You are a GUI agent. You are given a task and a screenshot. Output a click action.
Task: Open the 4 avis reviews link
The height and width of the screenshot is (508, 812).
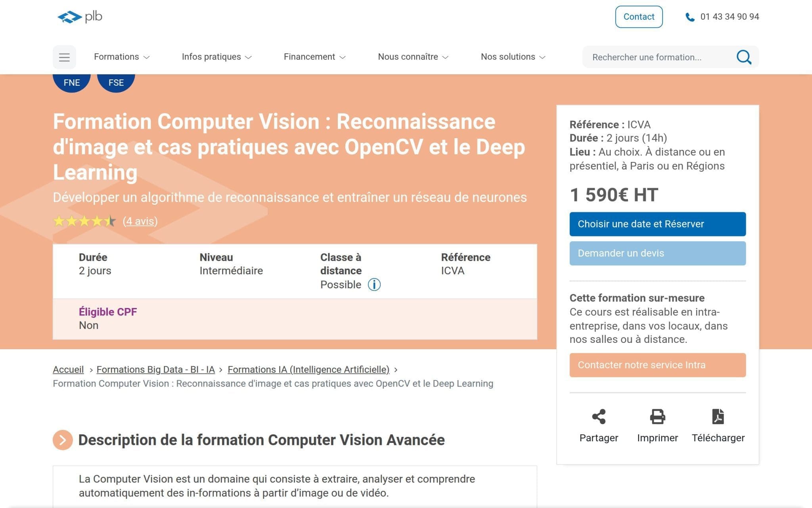click(x=140, y=221)
